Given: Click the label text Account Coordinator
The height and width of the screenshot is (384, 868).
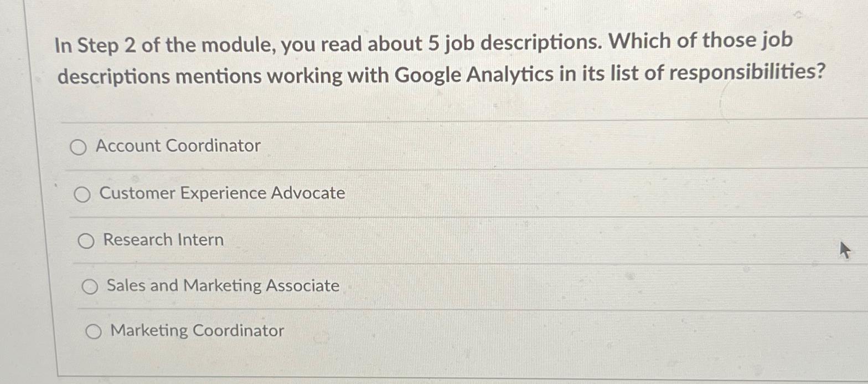Looking at the screenshot, I should (177, 146).
